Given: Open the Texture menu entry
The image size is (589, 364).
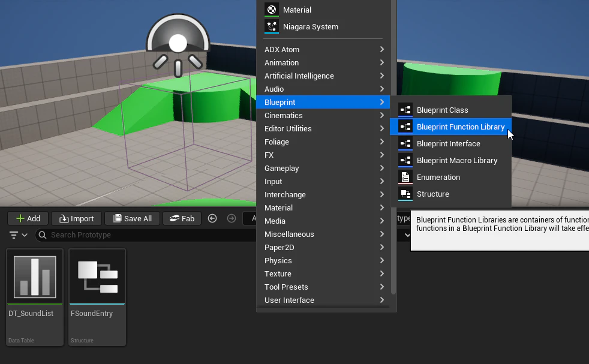Looking at the screenshot, I should pos(324,273).
